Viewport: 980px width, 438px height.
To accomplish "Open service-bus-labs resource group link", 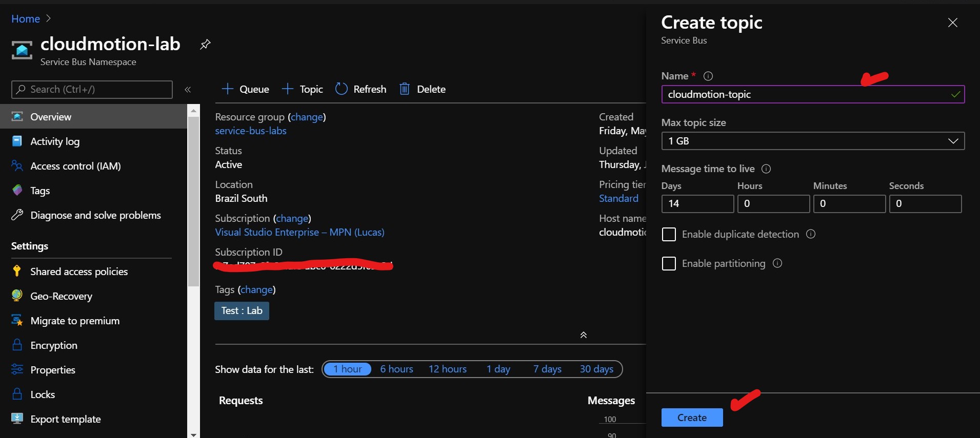I will (251, 131).
